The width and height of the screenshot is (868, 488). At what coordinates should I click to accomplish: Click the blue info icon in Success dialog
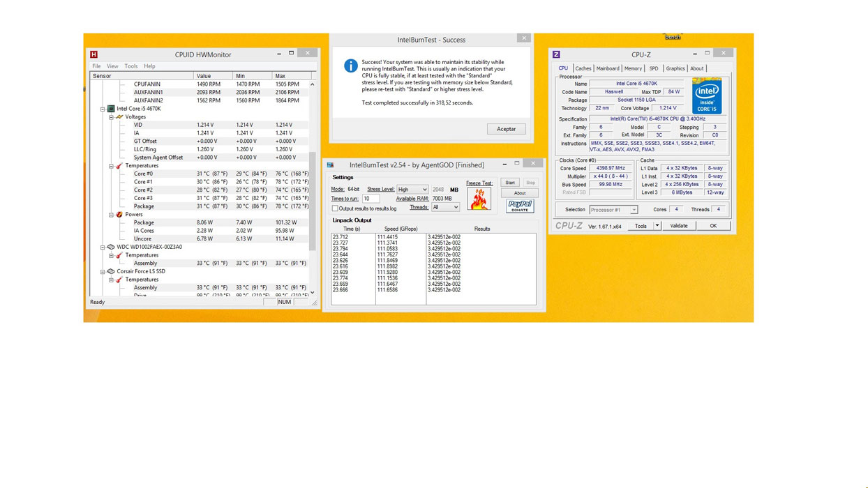350,66
